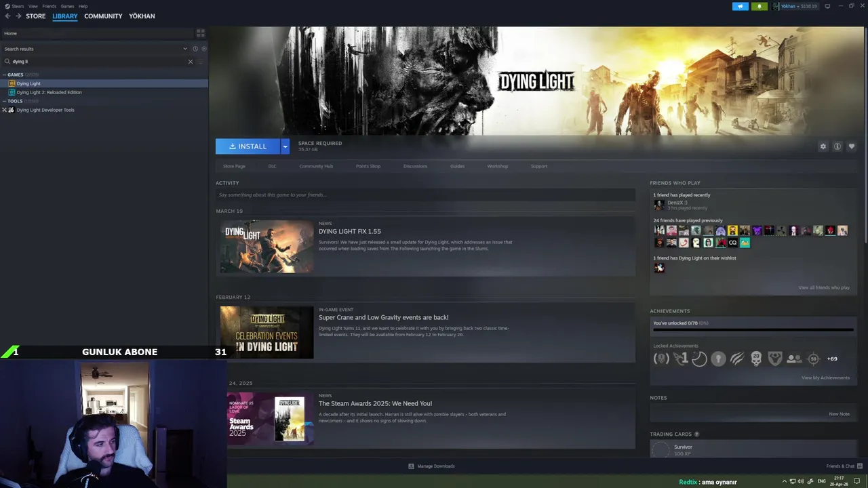Open The Steam Awards 2025 news post
The width and height of the screenshot is (868, 488).
[375, 403]
